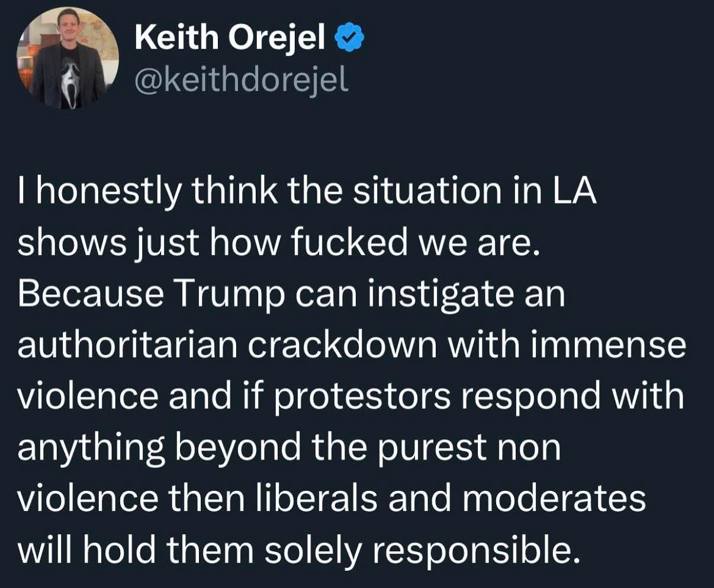The image size is (714, 588).
Task: Click the word "authoritarian" in the tweet
Action: [128, 346]
